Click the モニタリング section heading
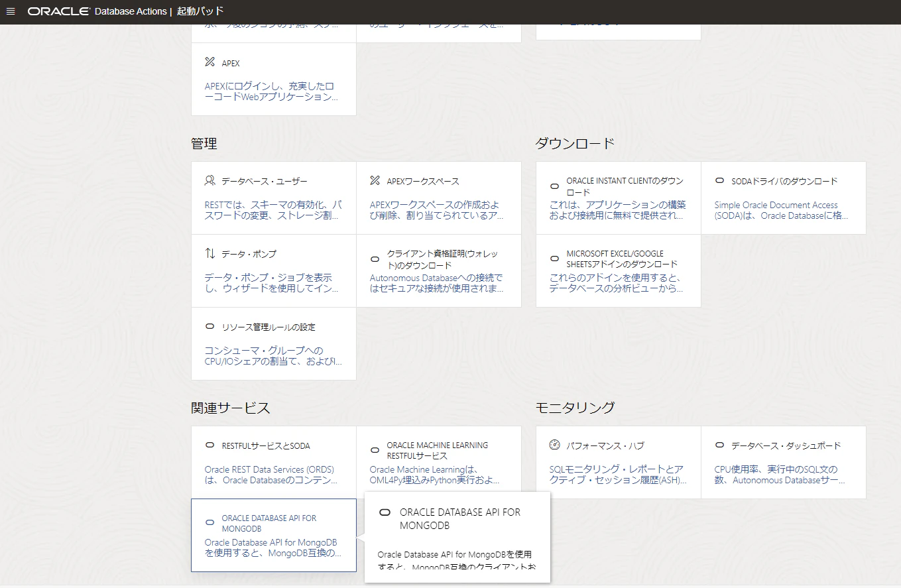Viewport: 901px width, 588px height. [575, 408]
